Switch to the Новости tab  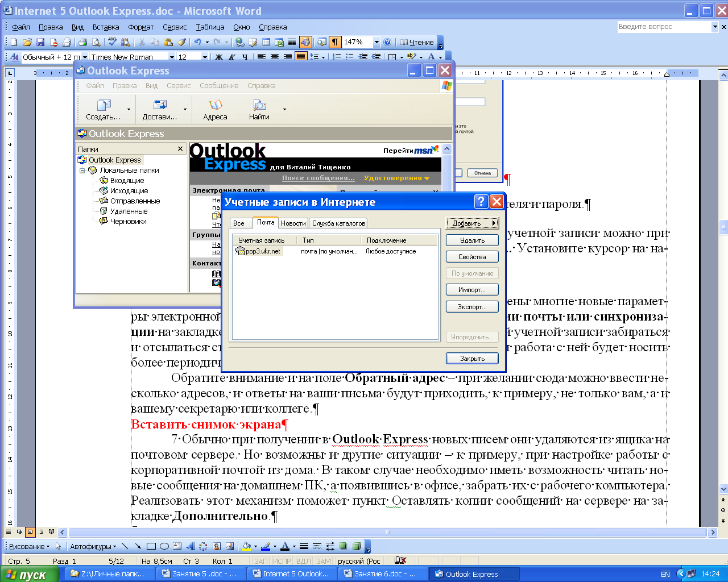[x=293, y=223]
